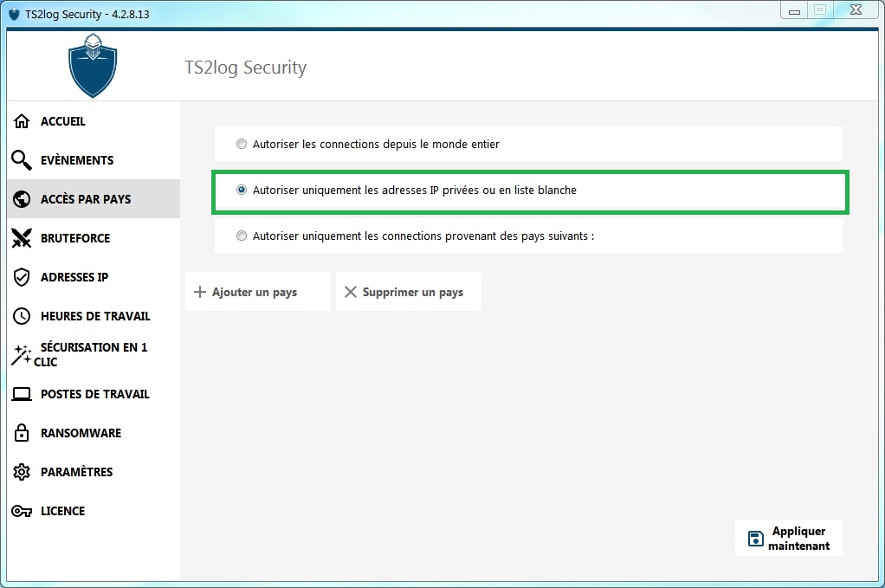Screen dimensions: 885x588
Task: Click the globe icon for Accès par pays
Action: 22,198
